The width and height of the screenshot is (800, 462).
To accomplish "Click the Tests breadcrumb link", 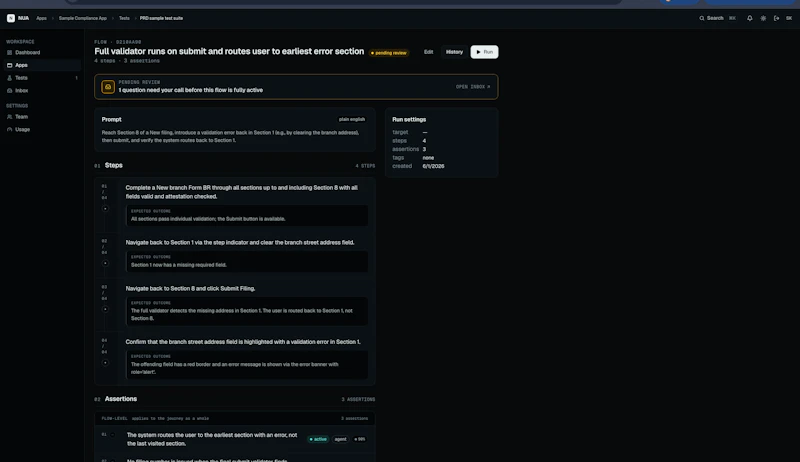I will click(124, 18).
